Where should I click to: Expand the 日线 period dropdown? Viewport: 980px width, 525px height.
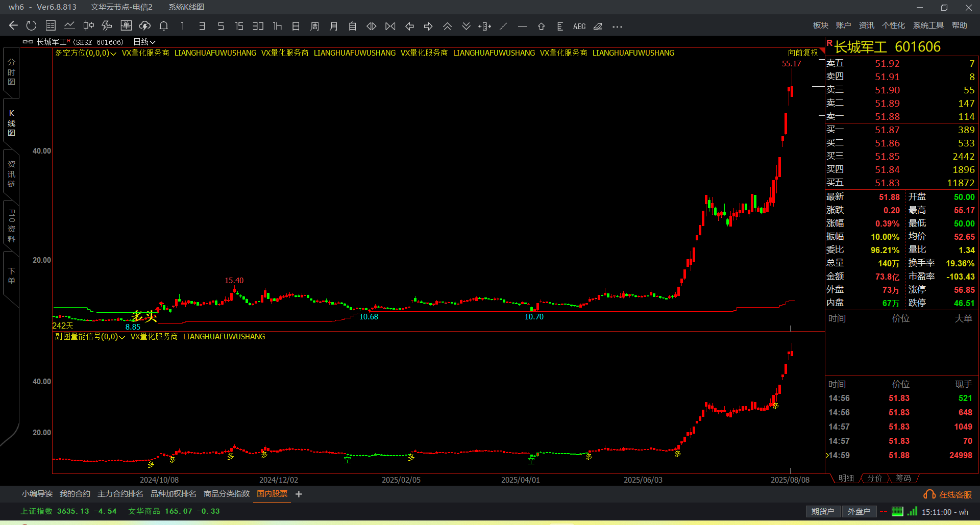(144, 42)
